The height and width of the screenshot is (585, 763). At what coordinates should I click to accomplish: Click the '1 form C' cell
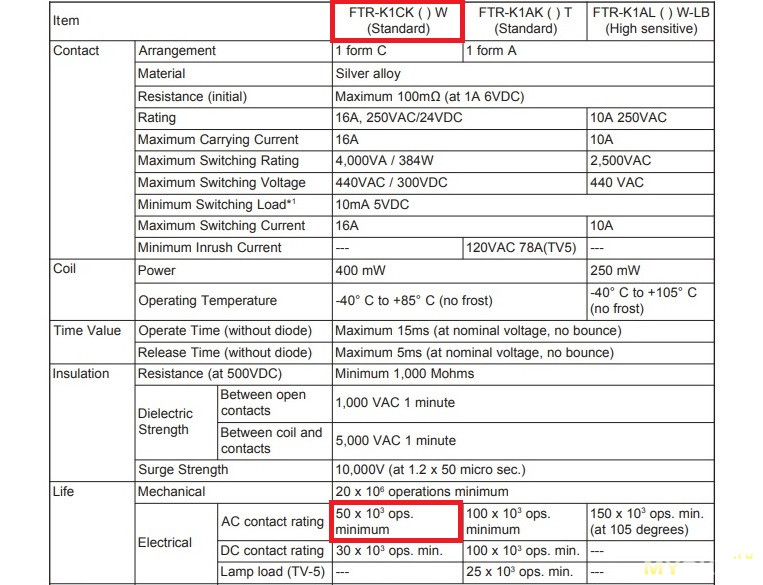point(397,51)
